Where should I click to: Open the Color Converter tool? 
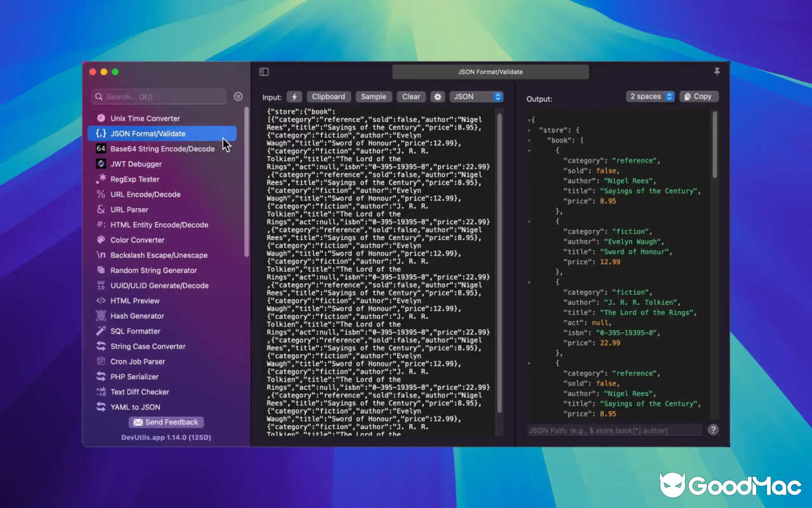tap(136, 239)
